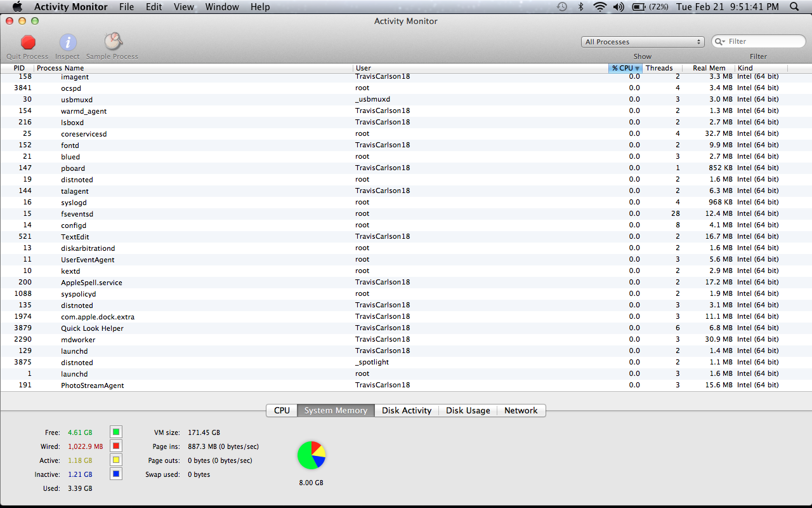Select the diskarbitrationd process row
This screenshot has width=812, height=508.
[406, 248]
